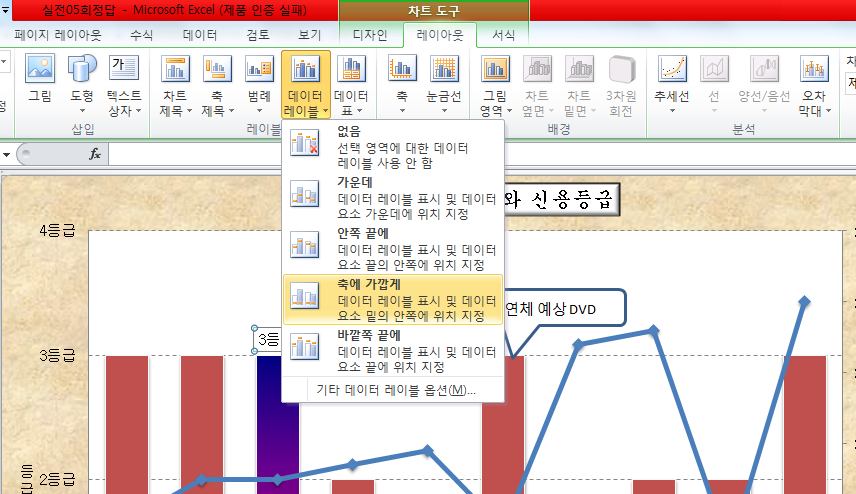Click the 3등급 axis label
This screenshot has height=494, width=856.
[x=57, y=356]
